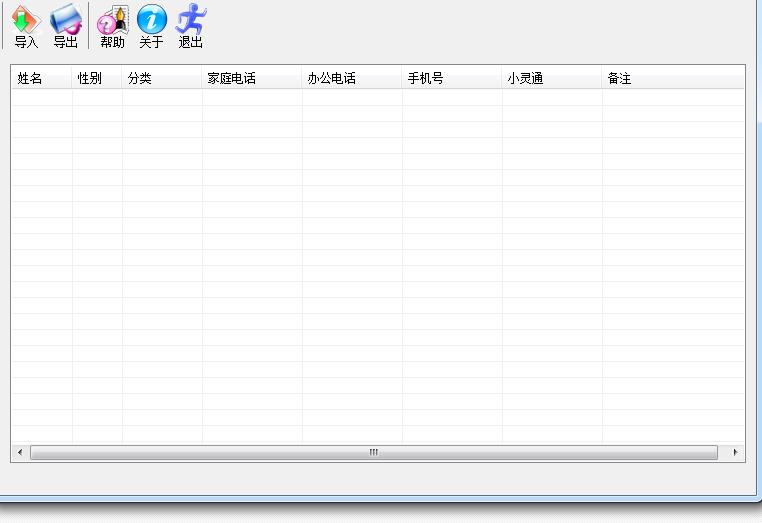Click the horizontal scrollbar right arrow

(x=735, y=453)
